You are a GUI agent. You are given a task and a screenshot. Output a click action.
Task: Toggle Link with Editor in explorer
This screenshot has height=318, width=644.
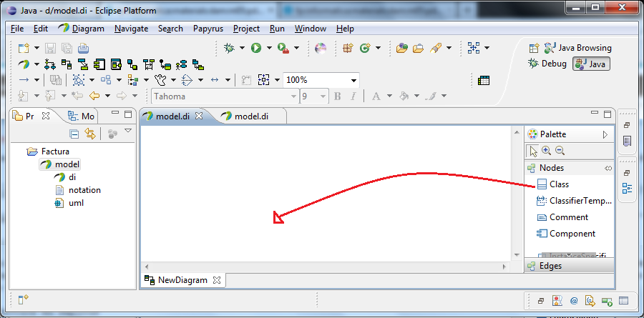[x=90, y=134]
